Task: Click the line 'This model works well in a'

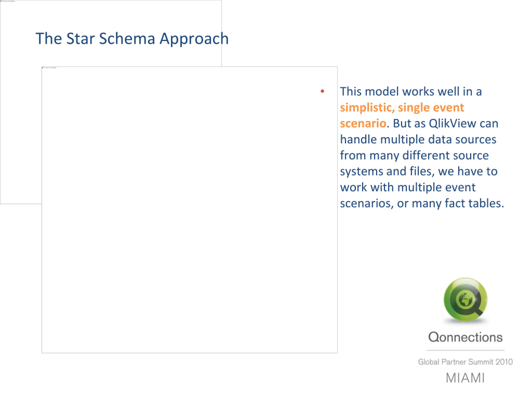Action: (x=411, y=91)
